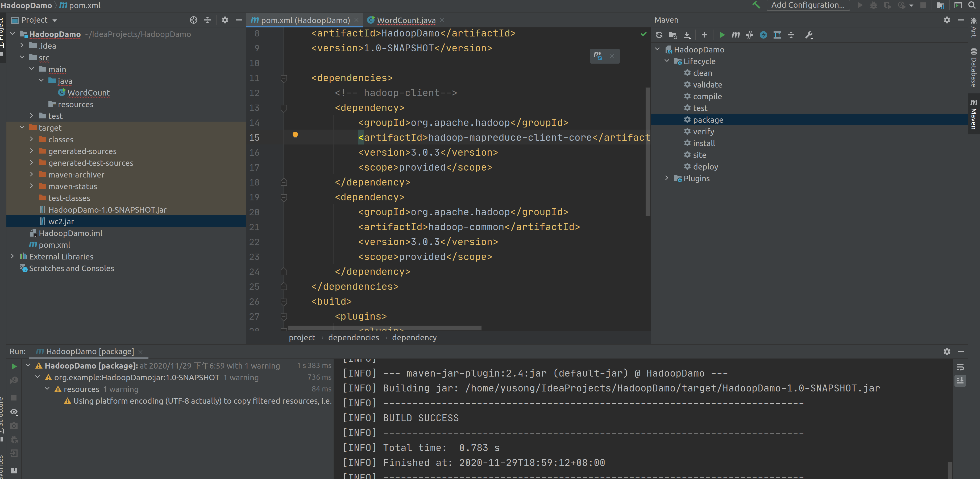Reload All Maven Projects in Maven toolbar
The image size is (980, 479).
[x=659, y=35]
